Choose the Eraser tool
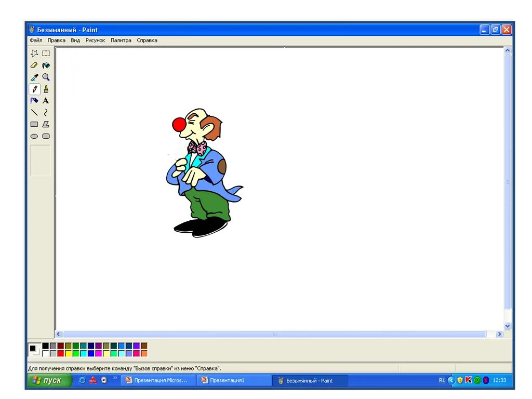The image size is (532, 399). click(34, 65)
